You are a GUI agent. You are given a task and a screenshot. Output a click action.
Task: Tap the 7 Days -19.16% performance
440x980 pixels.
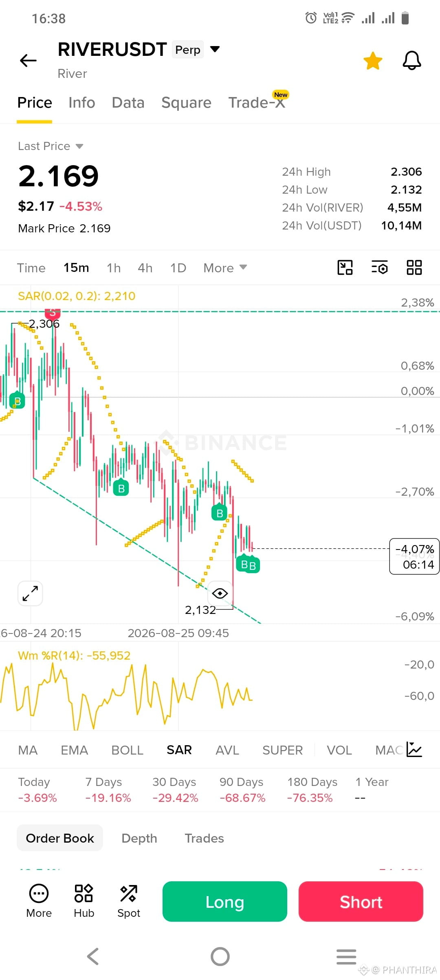pos(108,790)
